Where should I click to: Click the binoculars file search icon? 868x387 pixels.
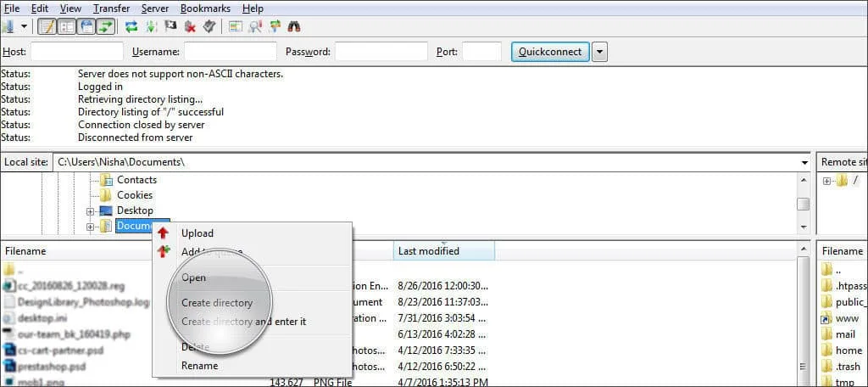pyautogui.click(x=294, y=26)
